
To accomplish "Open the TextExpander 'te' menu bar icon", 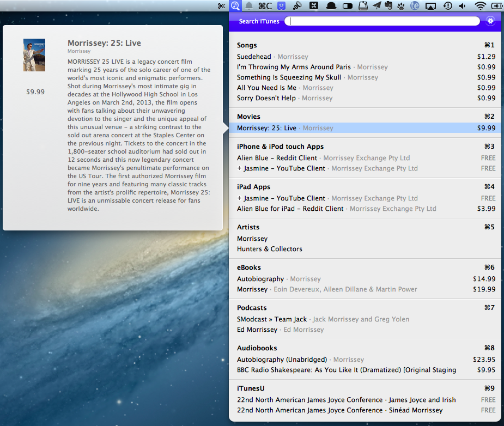I will click(x=415, y=6).
